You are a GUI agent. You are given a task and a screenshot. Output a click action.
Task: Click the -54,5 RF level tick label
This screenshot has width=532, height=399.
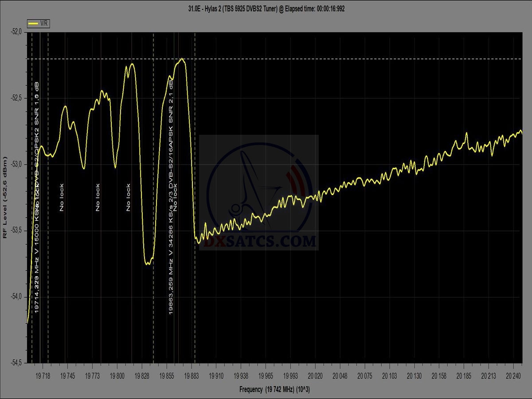click(17, 363)
